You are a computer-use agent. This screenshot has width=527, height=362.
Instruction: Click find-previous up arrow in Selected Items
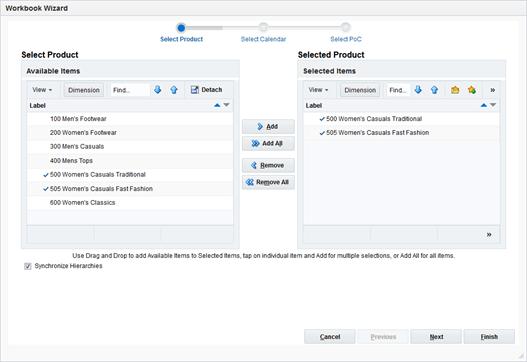pyautogui.click(x=434, y=90)
